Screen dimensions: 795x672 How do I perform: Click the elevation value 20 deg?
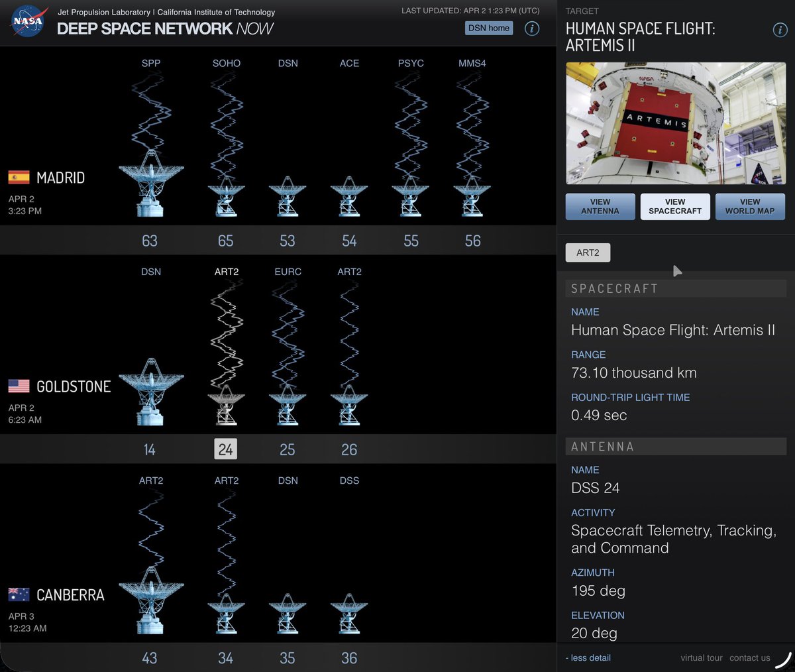tap(594, 633)
